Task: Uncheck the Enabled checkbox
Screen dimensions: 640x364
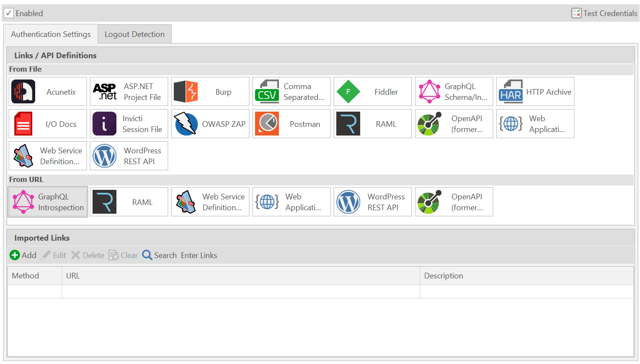Action: (9, 13)
